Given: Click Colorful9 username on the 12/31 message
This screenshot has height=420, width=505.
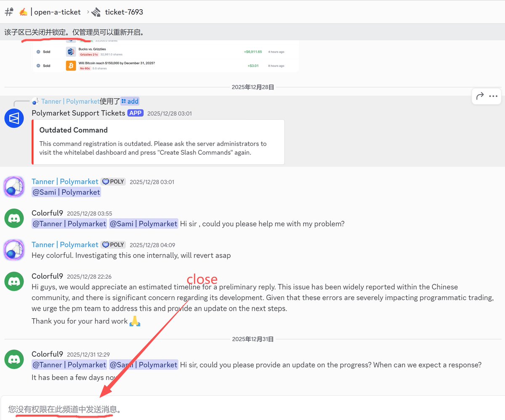Looking at the screenshot, I should (x=47, y=354).
